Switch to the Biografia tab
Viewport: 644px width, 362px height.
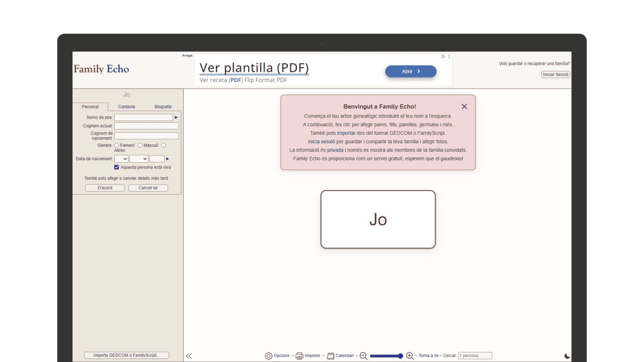163,107
